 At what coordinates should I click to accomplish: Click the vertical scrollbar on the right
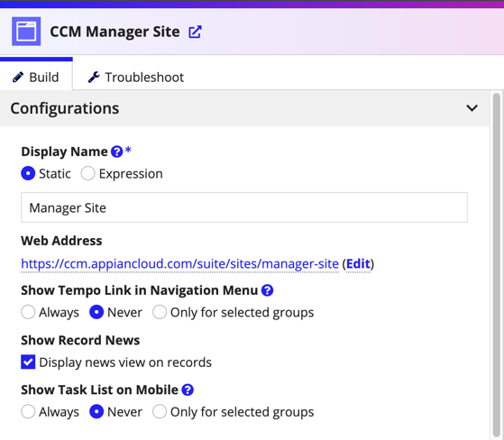[x=497, y=263]
